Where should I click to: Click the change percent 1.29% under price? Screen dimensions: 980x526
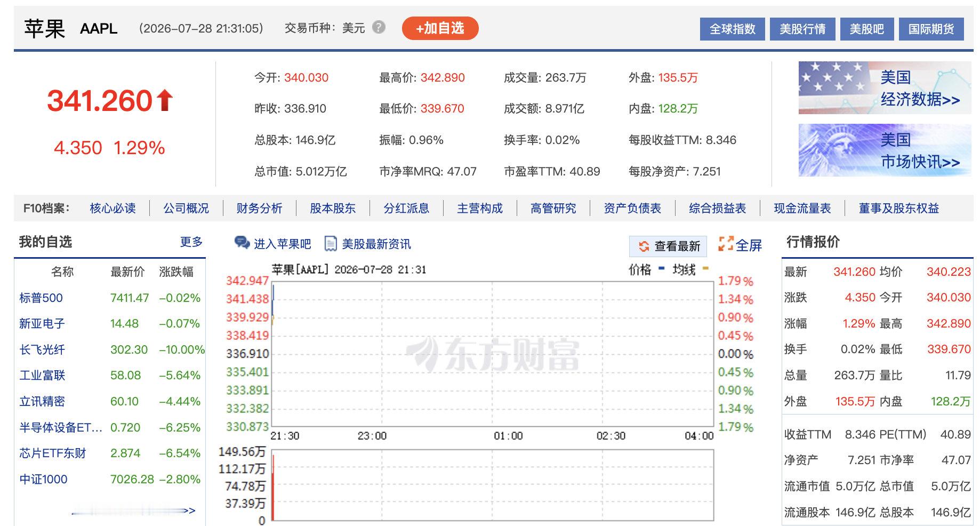[139, 148]
